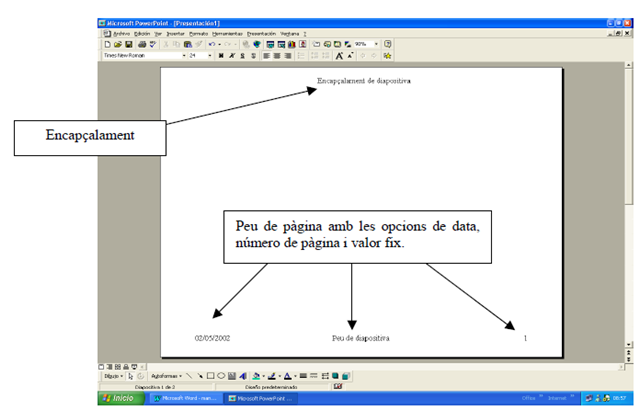Toggle Italic formatting
Viewport: 642px width, 414px height.
tap(232, 56)
